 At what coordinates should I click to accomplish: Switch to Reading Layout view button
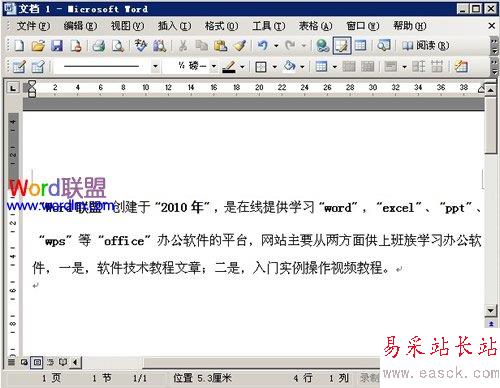[63, 362]
